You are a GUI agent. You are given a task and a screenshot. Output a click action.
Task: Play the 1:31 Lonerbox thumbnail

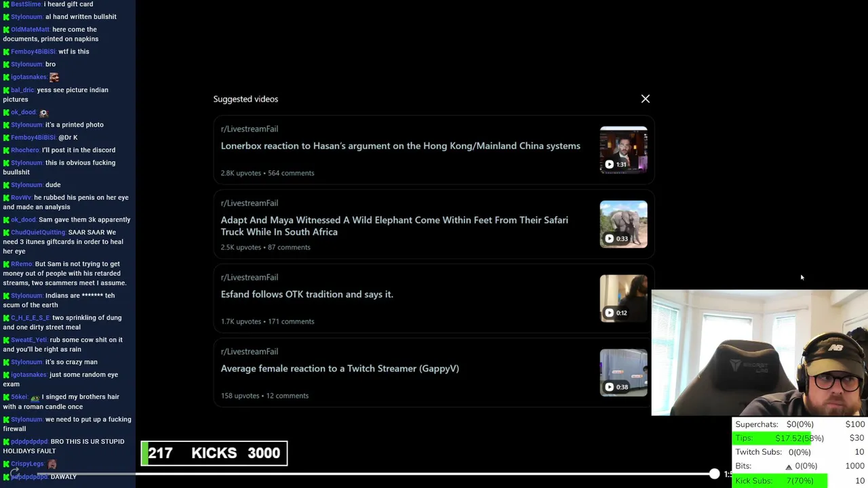point(623,150)
